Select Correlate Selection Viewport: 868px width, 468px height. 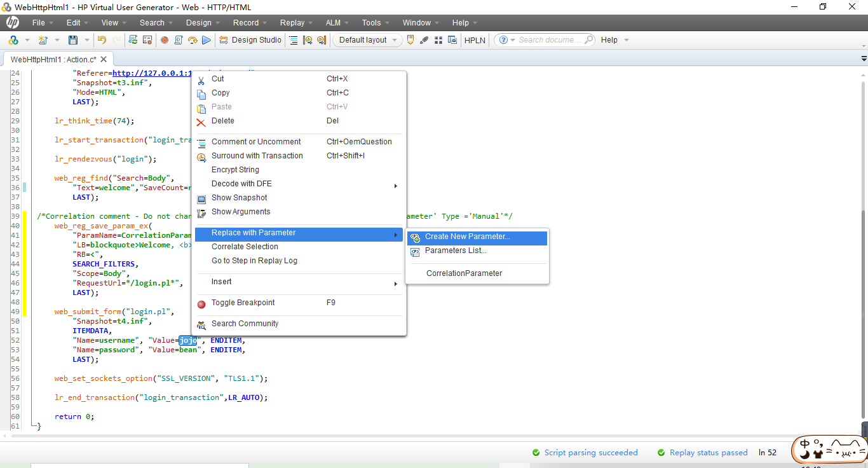(x=299, y=247)
